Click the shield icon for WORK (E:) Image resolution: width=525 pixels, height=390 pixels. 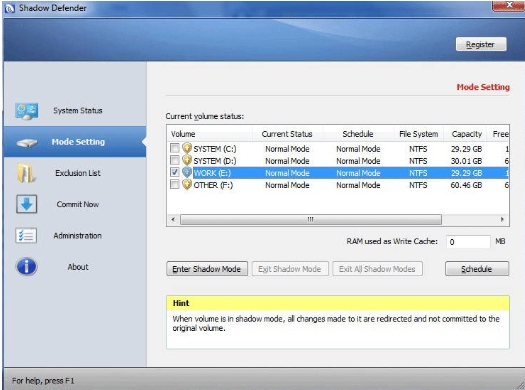point(187,172)
